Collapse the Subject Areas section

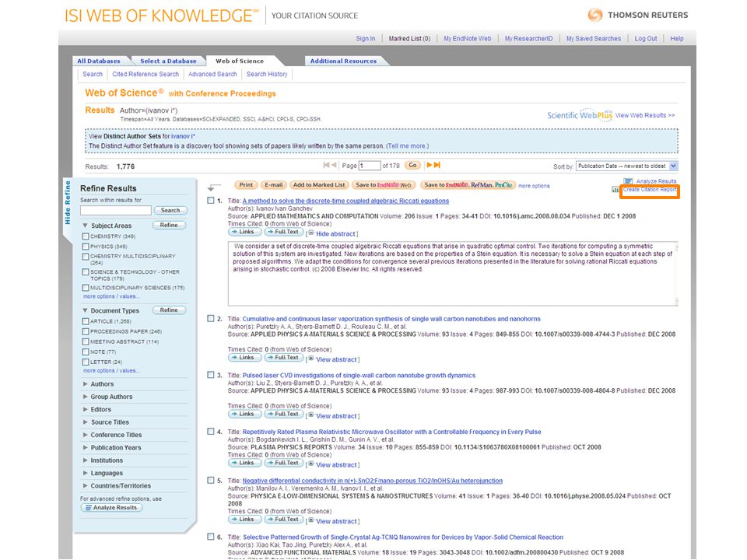tap(86, 226)
